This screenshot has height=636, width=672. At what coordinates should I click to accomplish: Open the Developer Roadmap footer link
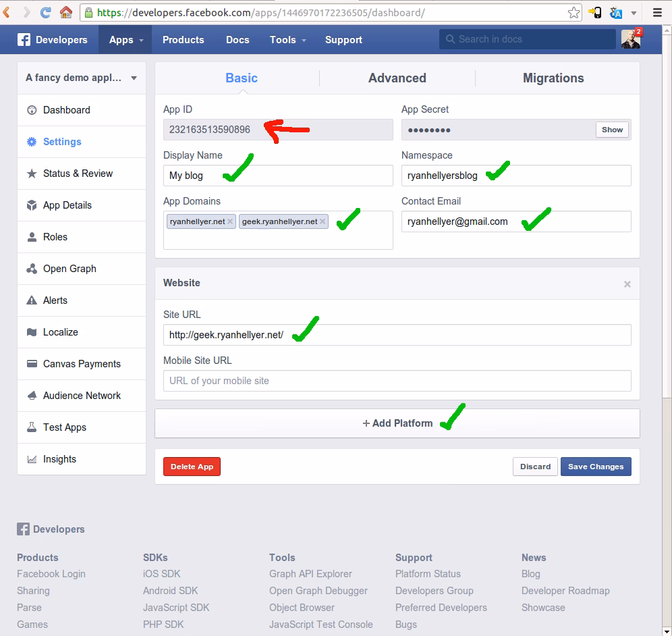565,591
